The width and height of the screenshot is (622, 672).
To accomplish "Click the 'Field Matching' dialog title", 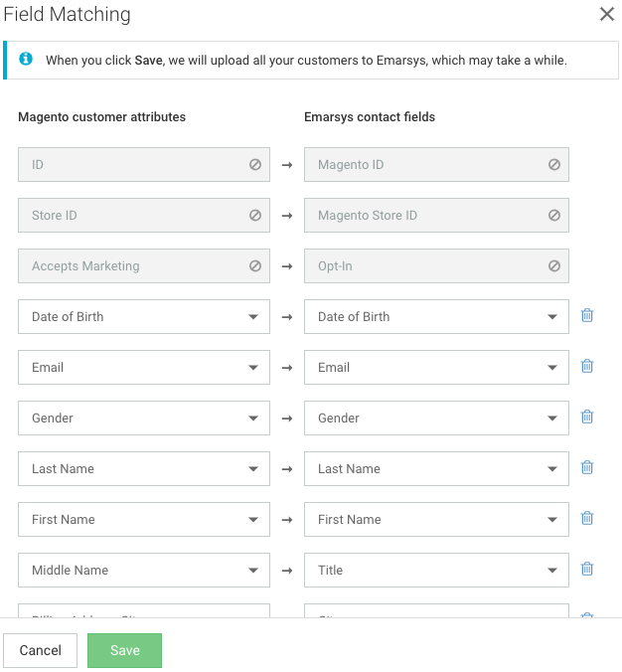I will tap(67, 15).
